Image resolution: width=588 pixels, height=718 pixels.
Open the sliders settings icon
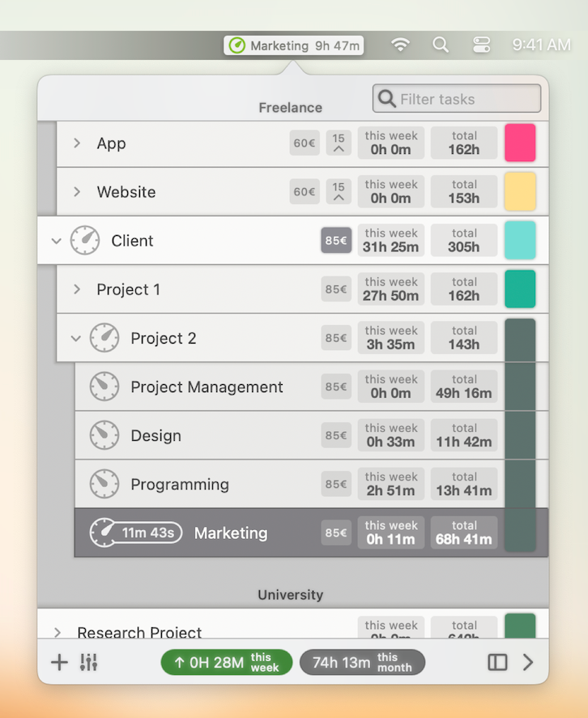pyautogui.click(x=88, y=663)
